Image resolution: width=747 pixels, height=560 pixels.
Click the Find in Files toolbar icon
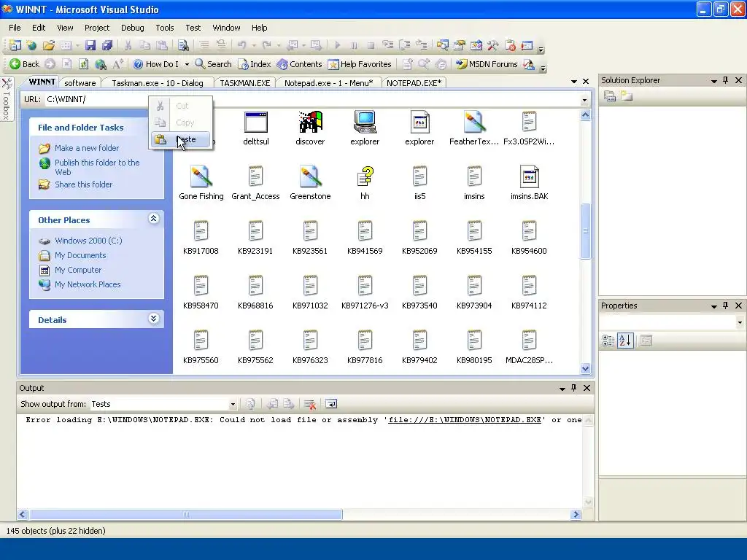pos(183,45)
